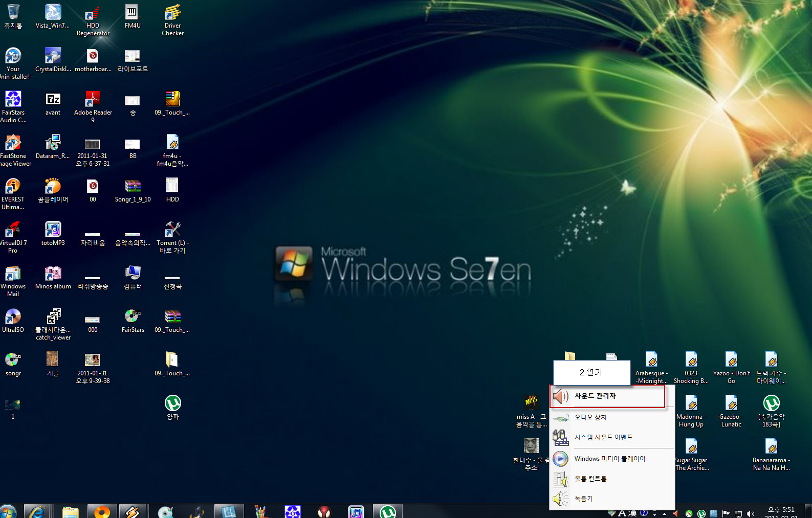Screen dimensions: 812x518
Task: Launch UltraISO desktop shortcut
Action: [13, 321]
